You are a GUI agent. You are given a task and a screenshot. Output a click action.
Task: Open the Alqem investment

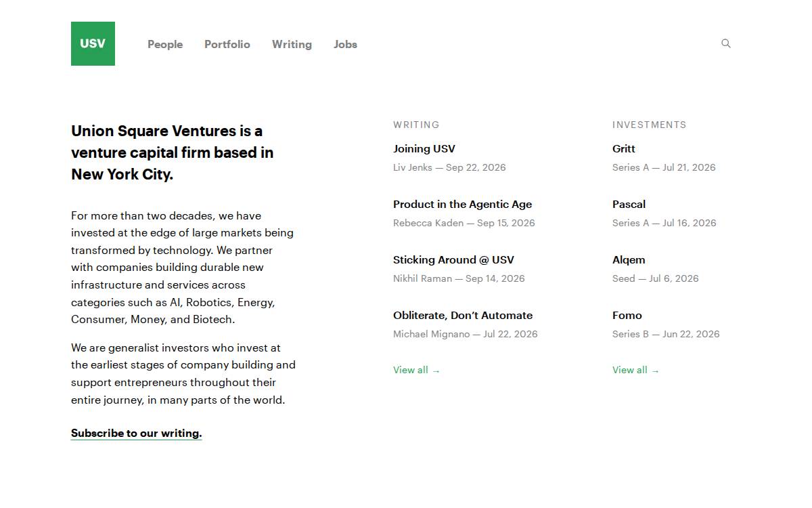tap(629, 259)
